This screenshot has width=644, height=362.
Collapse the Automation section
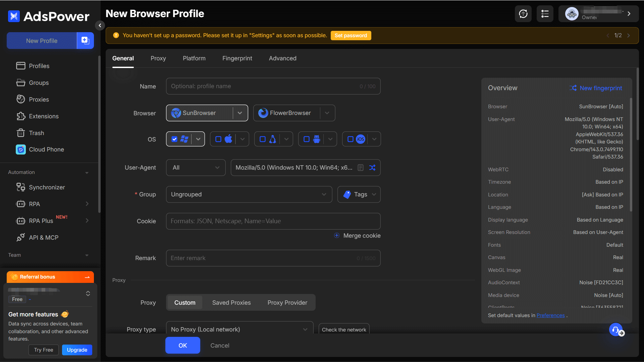click(x=87, y=173)
